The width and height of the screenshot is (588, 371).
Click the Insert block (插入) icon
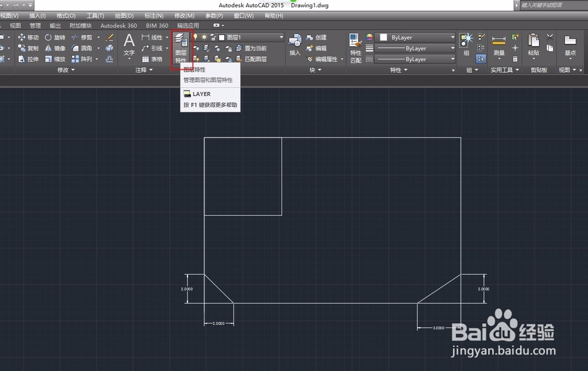pyautogui.click(x=295, y=45)
